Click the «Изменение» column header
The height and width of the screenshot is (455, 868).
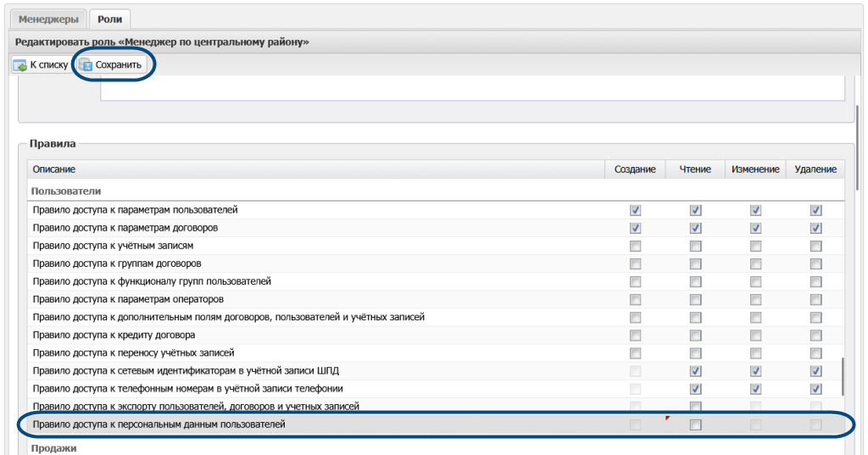(x=755, y=169)
